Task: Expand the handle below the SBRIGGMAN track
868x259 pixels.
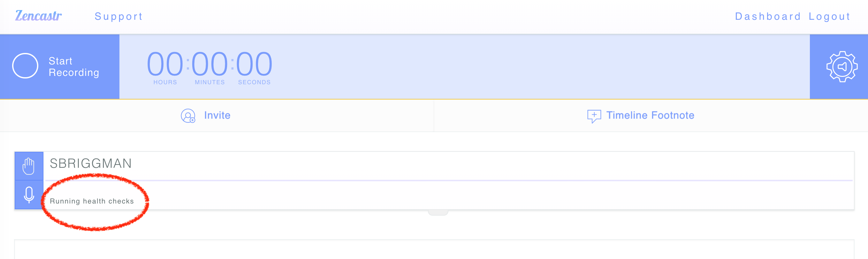Action: [x=438, y=212]
